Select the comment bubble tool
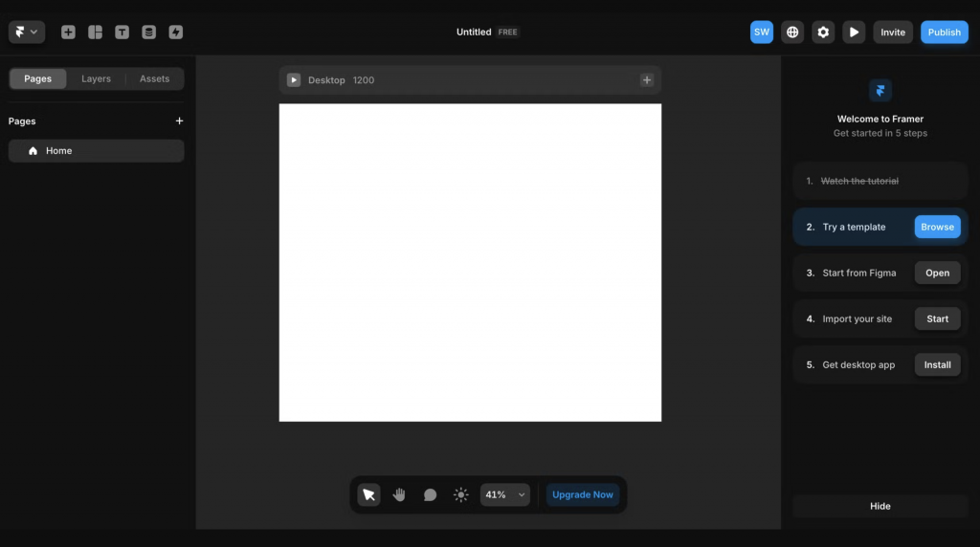980x547 pixels. coord(430,494)
